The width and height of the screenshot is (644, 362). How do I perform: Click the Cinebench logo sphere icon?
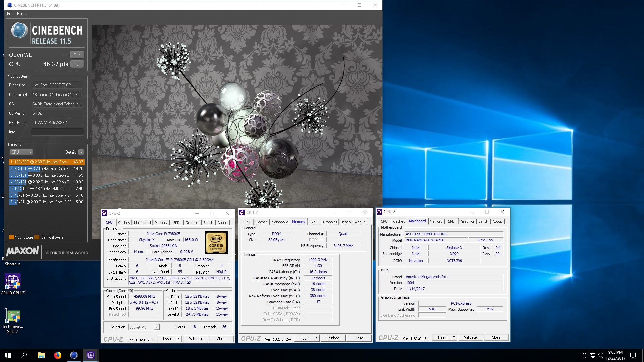tap(19, 31)
